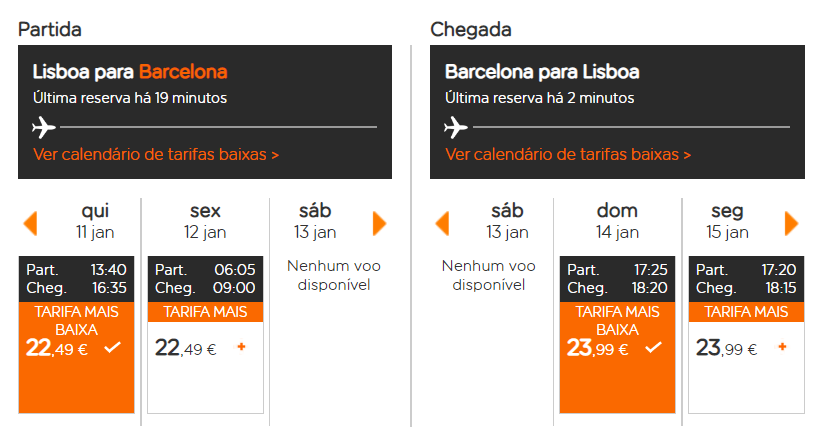Click airplane icon in Barcelona para Lisboa header
The height and width of the screenshot is (433, 824).
click(x=456, y=127)
